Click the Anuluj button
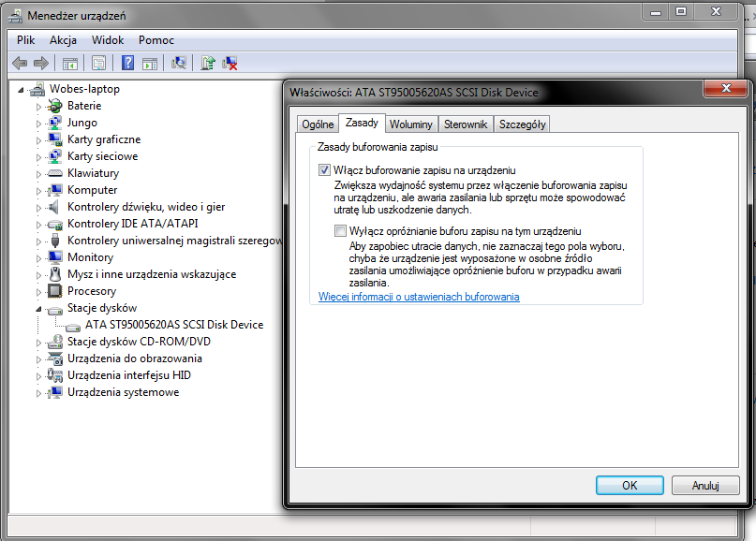 point(704,485)
